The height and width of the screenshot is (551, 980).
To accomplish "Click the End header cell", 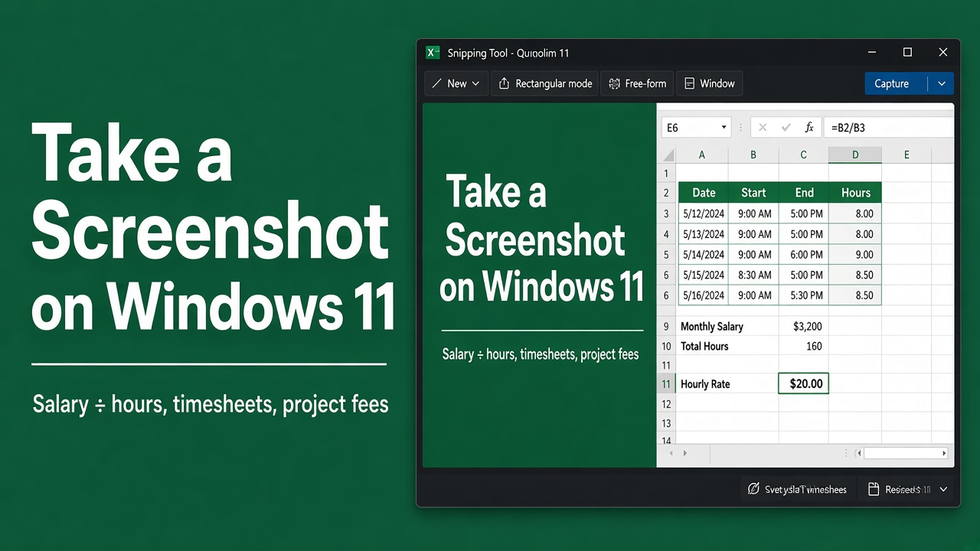I will [804, 193].
